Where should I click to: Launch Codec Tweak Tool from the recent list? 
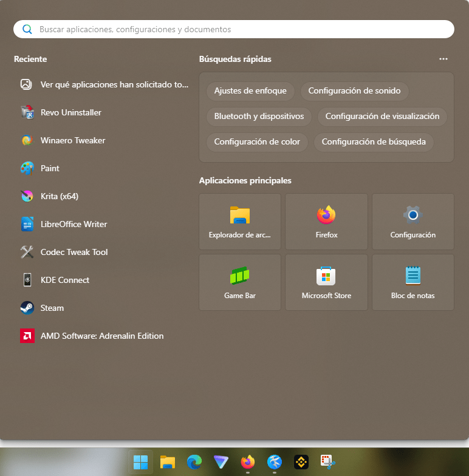click(x=104, y=252)
